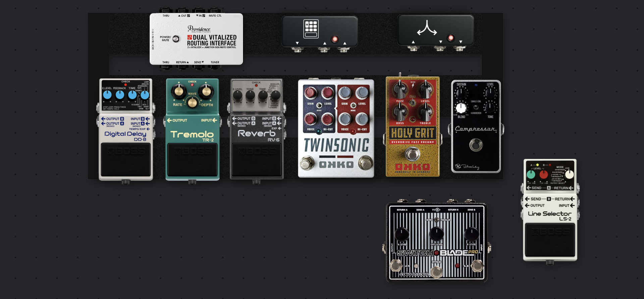Flip the Series/Parallel switch on the Switchblade Pro

coord(436,220)
